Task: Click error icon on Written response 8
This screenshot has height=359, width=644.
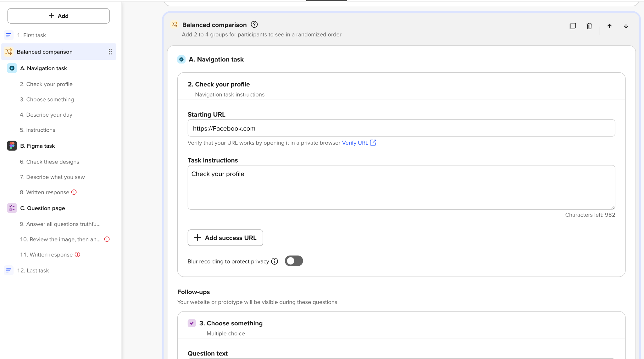Action: [74, 192]
